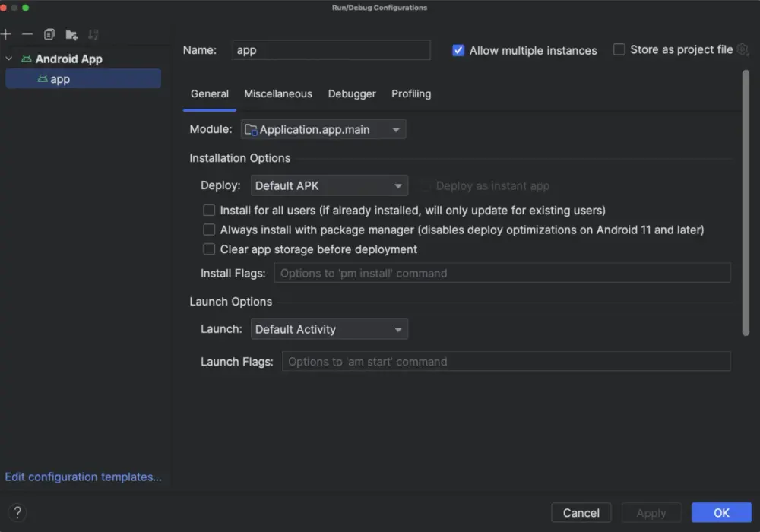Viewport: 760px width, 532px height.
Task: Create new folder icon in toolbar
Action: point(71,34)
